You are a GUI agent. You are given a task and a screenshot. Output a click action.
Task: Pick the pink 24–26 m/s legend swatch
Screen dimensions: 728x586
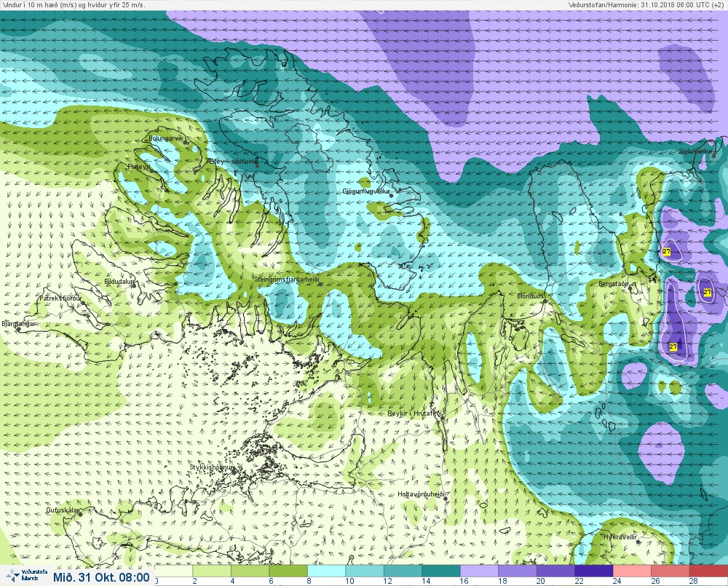click(633, 571)
